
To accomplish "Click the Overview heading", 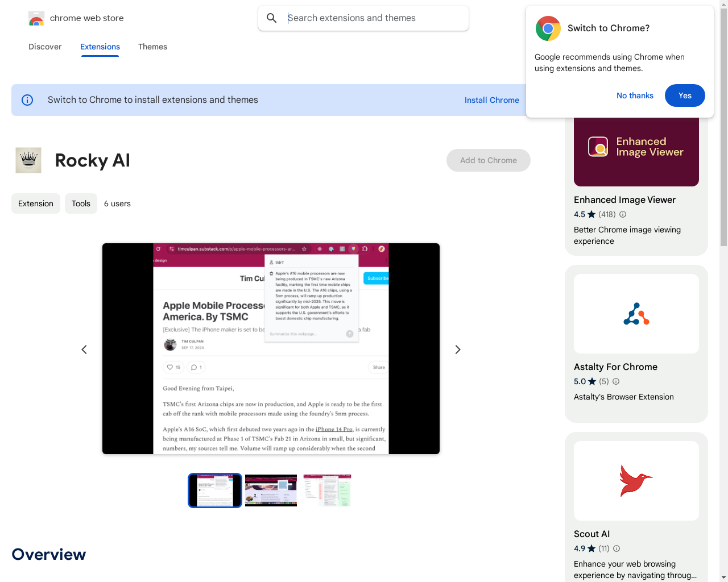I will click(49, 554).
